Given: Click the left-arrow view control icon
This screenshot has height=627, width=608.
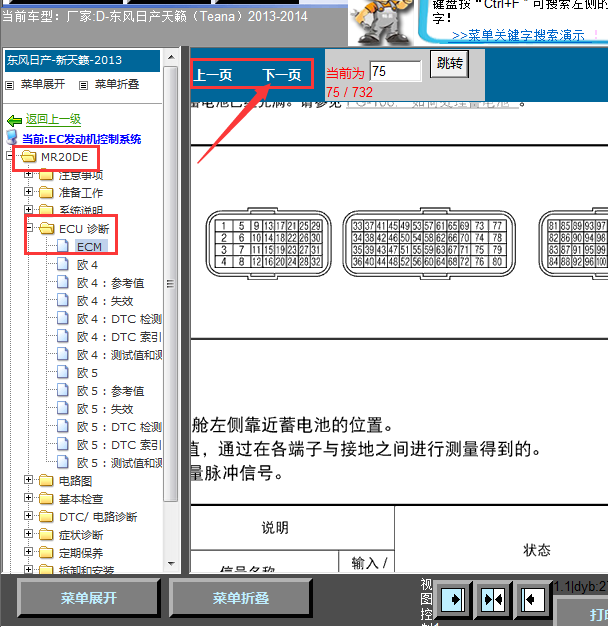Looking at the screenshot, I should tap(533, 599).
